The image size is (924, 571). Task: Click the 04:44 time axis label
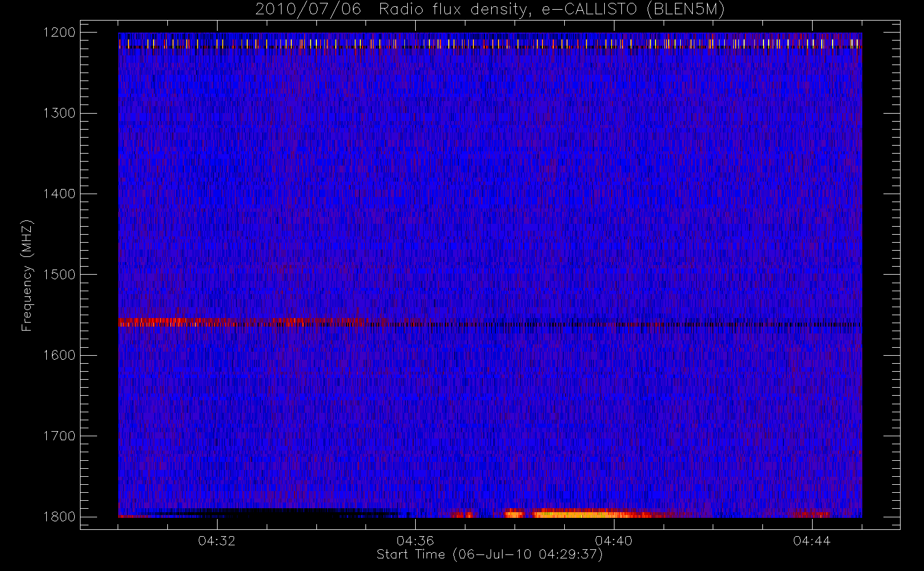pos(811,541)
